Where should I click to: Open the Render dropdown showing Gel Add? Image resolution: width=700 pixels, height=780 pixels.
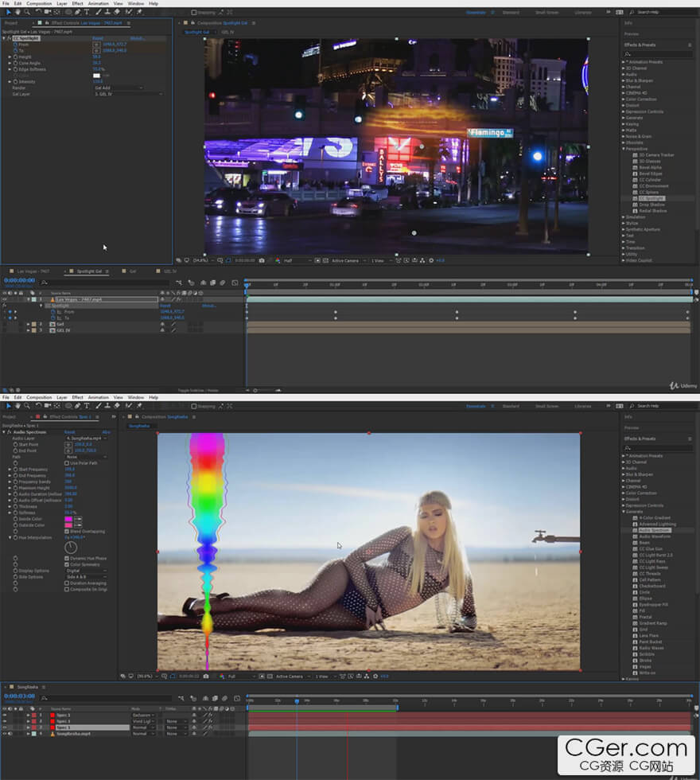coord(119,88)
